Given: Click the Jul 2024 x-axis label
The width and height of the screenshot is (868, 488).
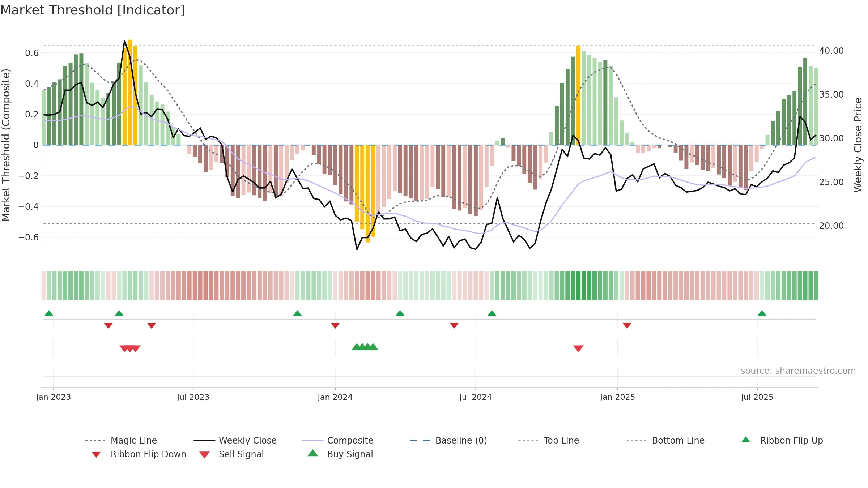Looking at the screenshot, I should [x=476, y=397].
